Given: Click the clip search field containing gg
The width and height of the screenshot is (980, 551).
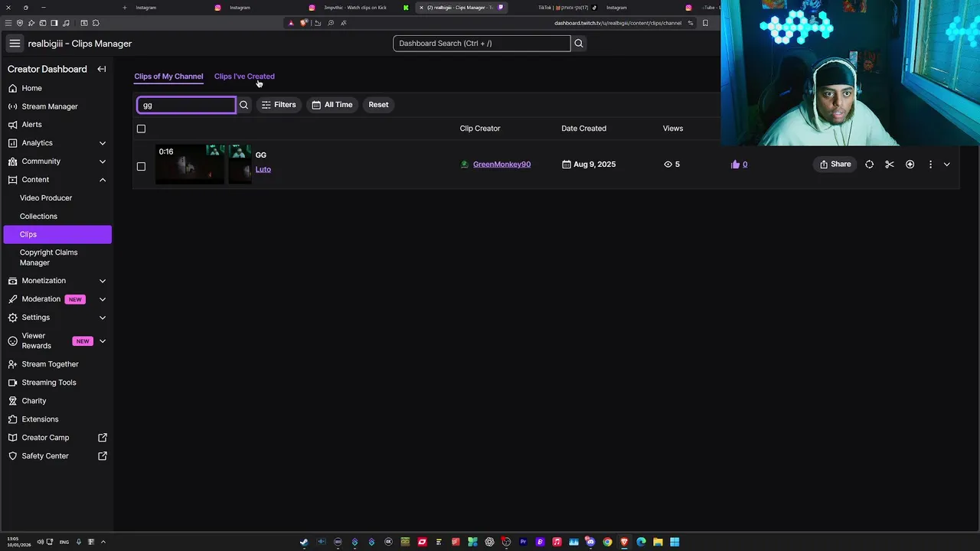Looking at the screenshot, I should coord(187,105).
